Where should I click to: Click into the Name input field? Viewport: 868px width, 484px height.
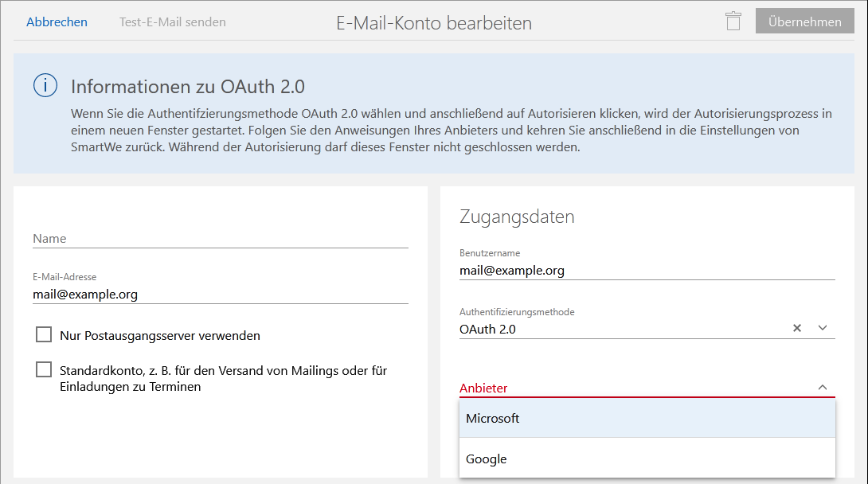(220, 238)
